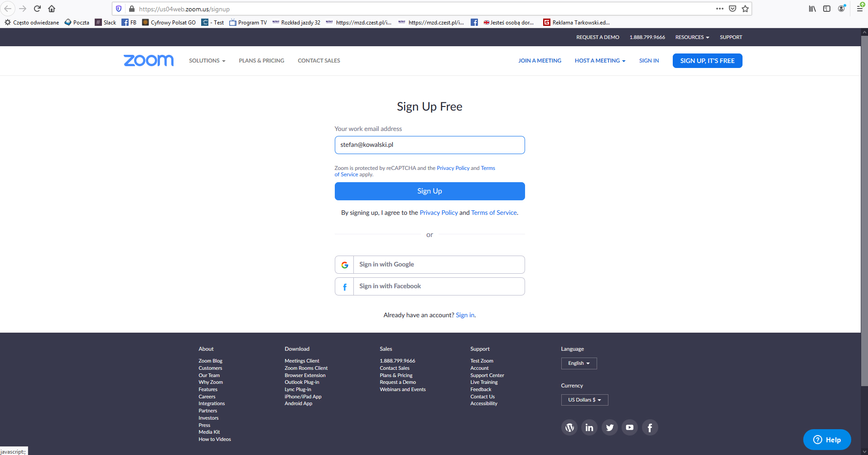This screenshot has height=455, width=868.
Task: Open the Test Zoom support link
Action: (482, 361)
